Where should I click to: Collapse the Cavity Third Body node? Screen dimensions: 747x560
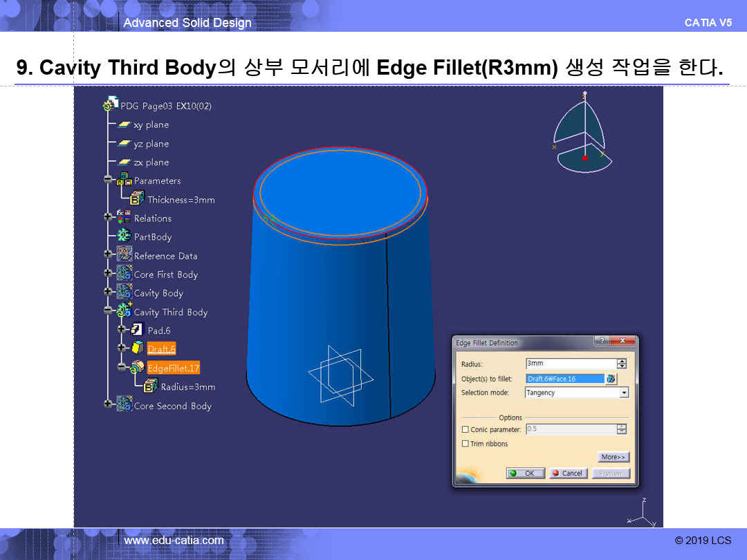tap(108, 312)
